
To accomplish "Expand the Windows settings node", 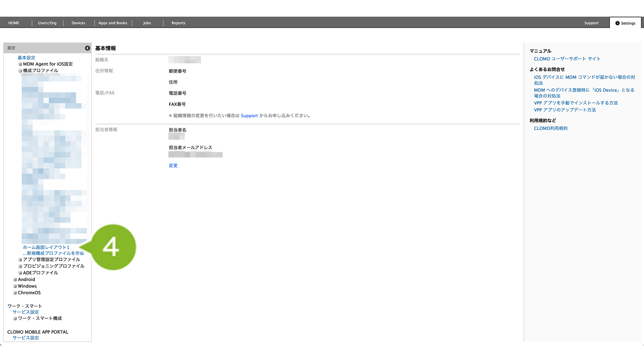I will [x=15, y=286].
